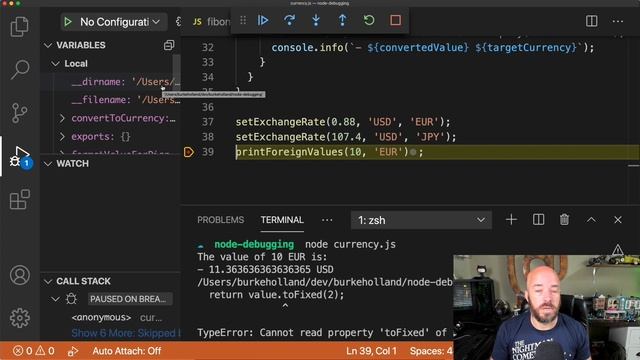Kill the terminal with trash icon
640x360 pixels.
tap(564, 220)
